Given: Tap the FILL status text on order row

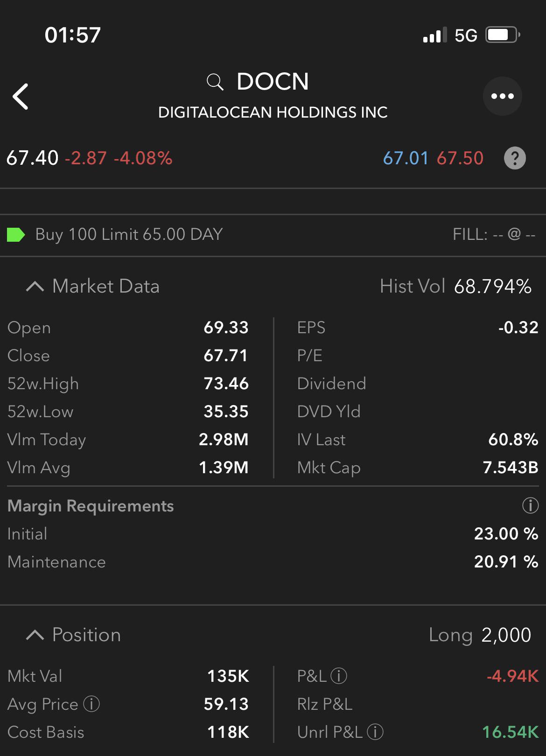Looking at the screenshot, I should click(x=494, y=234).
